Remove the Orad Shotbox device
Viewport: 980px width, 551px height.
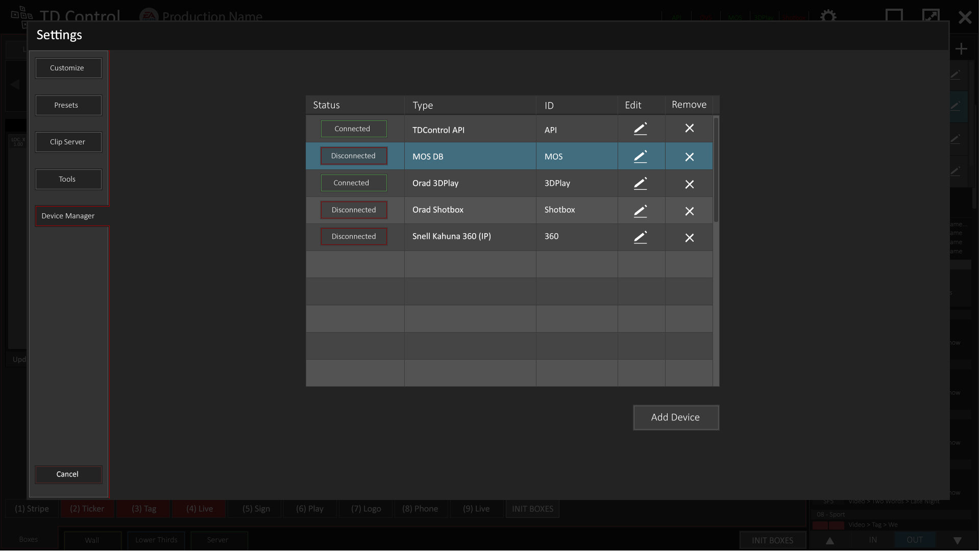point(689,211)
